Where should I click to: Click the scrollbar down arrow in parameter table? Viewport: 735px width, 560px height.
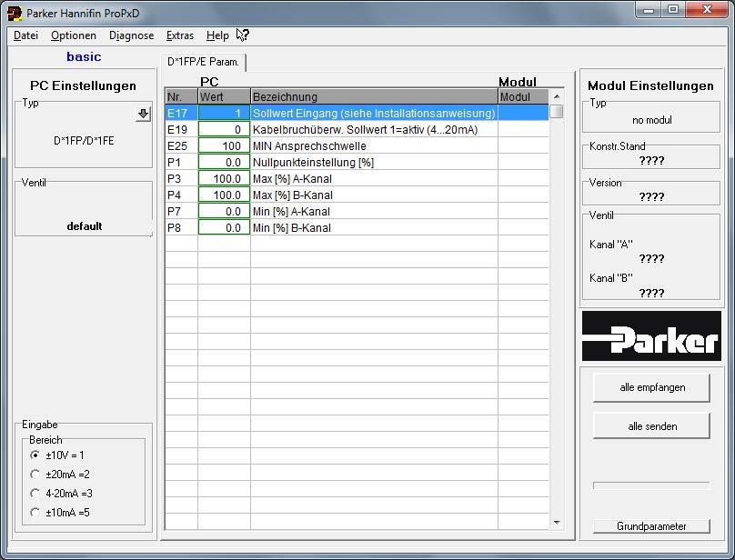pos(557,523)
